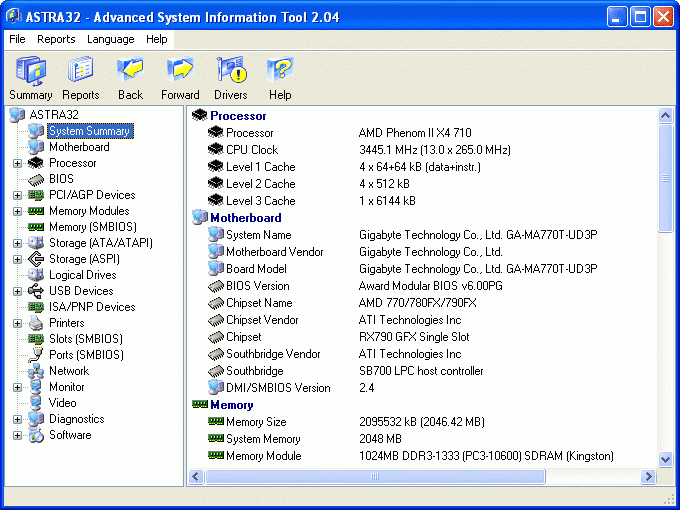
Task: Open the Language menu
Action: (110, 39)
